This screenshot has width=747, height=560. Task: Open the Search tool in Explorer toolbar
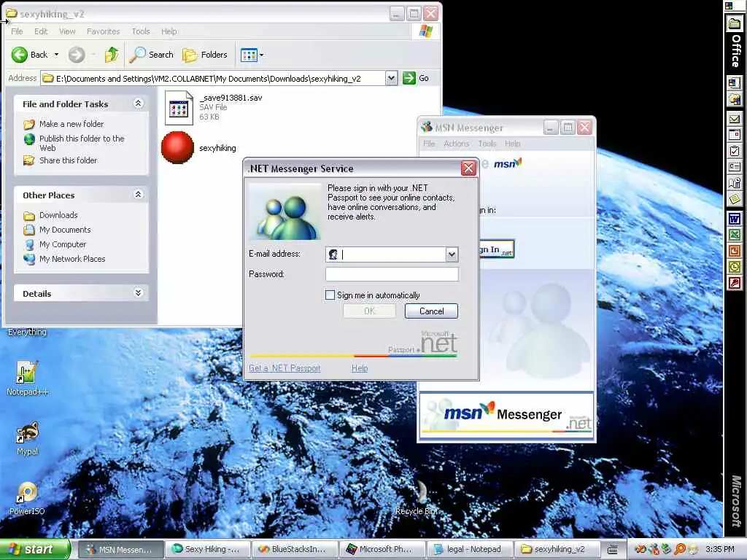(x=152, y=55)
